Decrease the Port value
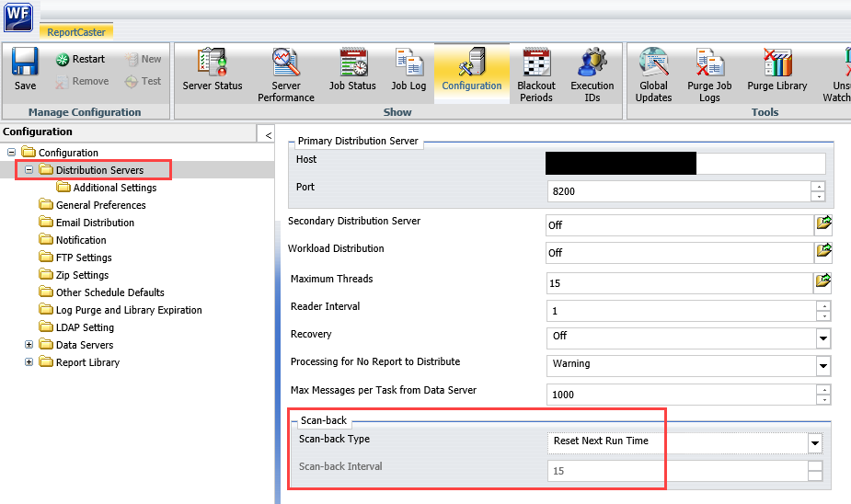 (x=818, y=197)
